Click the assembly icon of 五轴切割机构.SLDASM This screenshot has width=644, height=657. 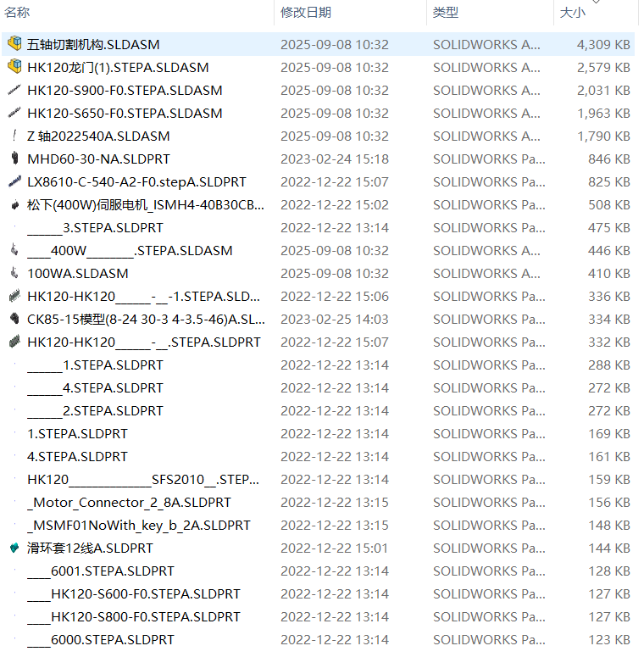14,43
